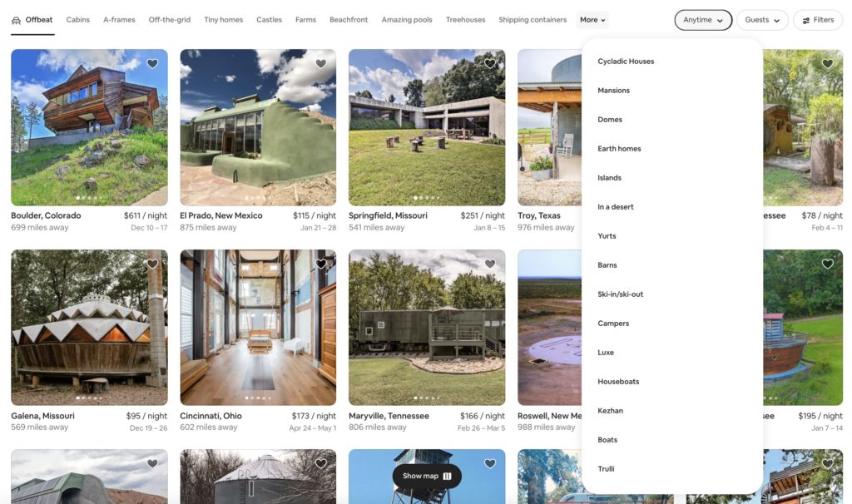
Task: Click the heart icon on the Cincinnati, Ohio listing
Action: (321, 264)
